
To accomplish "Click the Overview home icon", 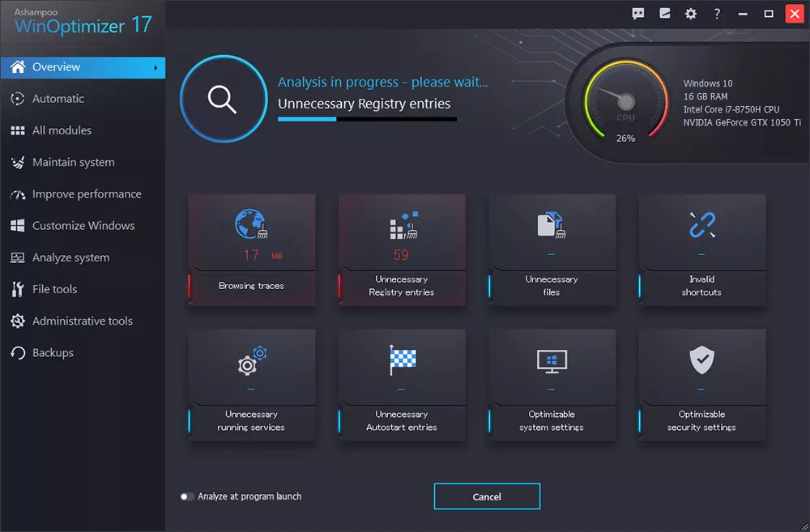I will click(18, 66).
